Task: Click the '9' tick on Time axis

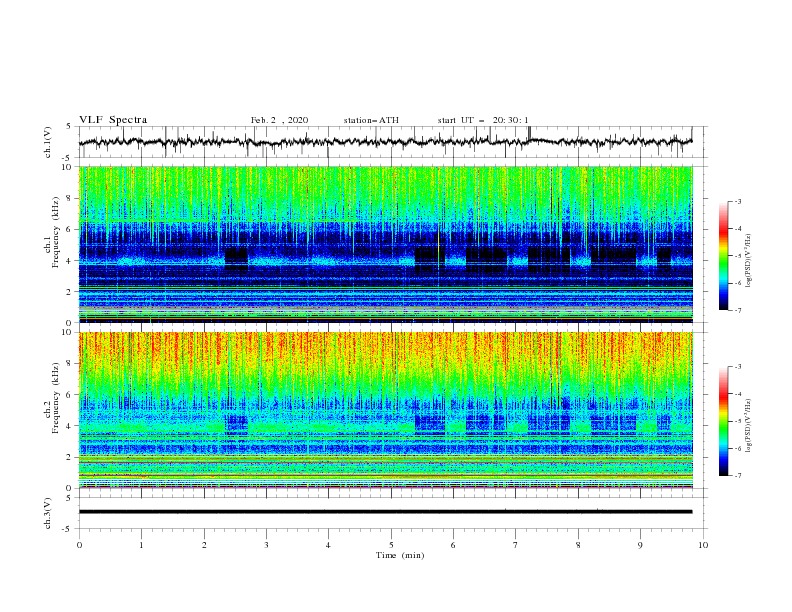Action: [640, 545]
